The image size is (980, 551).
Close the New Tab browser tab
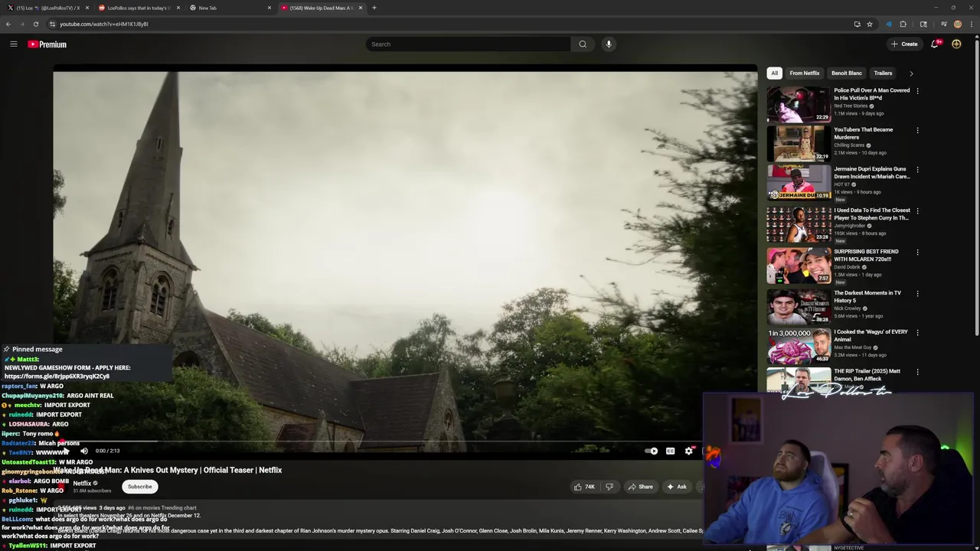[269, 8]
